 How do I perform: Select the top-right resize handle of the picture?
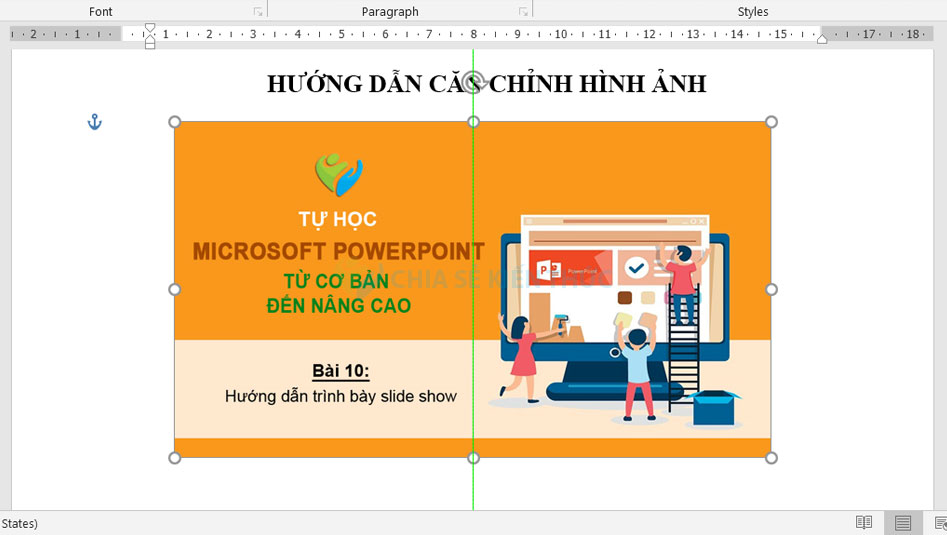pos(771,122)
